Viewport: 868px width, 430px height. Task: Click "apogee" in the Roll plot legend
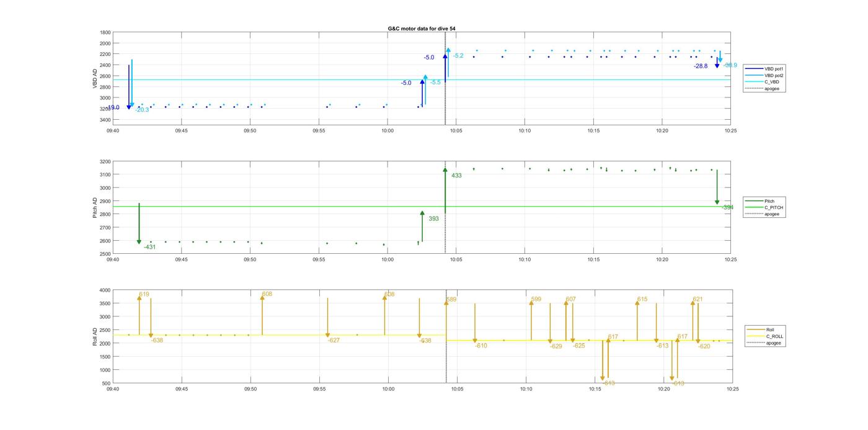(x=773, y=343)
